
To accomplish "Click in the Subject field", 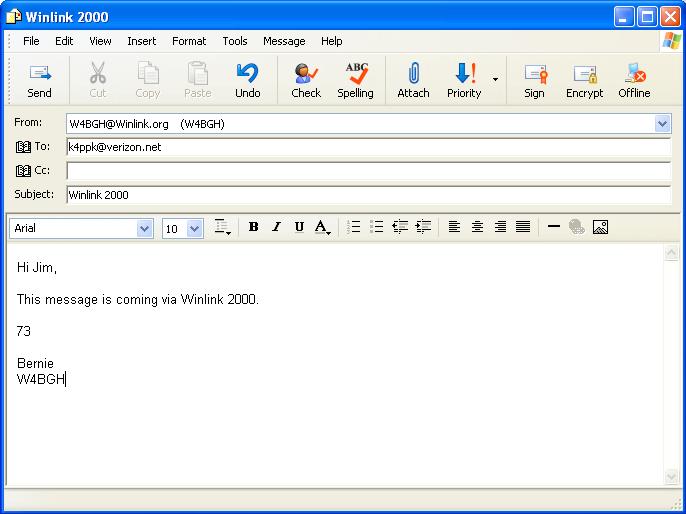I will point(368,195).
